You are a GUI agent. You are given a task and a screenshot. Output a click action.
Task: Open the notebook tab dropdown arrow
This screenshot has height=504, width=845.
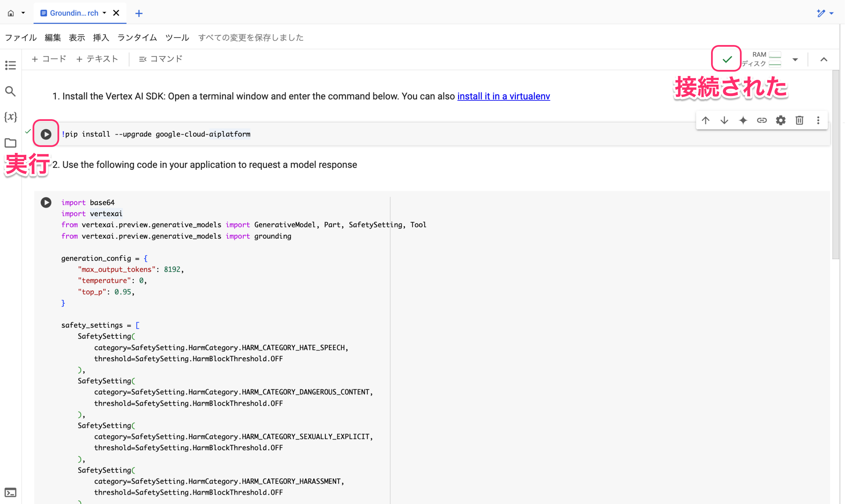(x=104, y=13)
